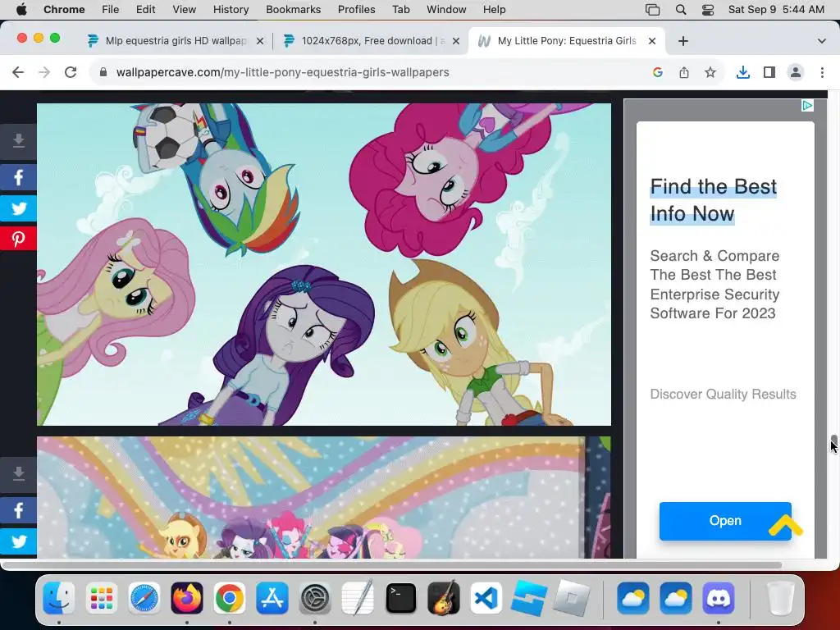Open the rainbow stage wallpaper thumbnail
This screenshot has width=840, height=630.
click(x=323, y=498)
